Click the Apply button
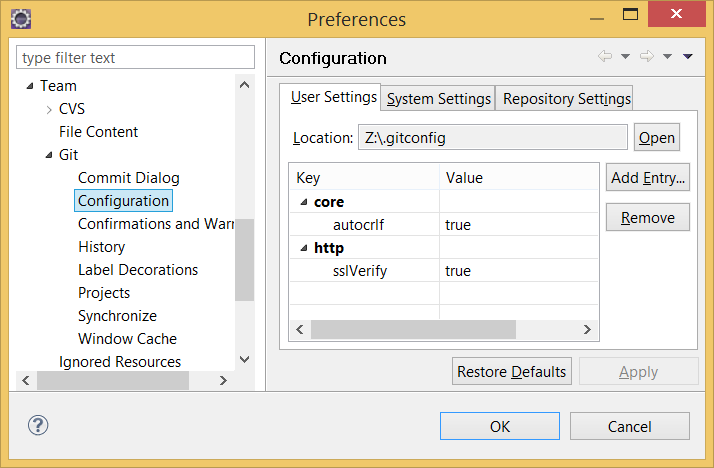Image resolution: width=714 pixels, height=468 pixels. pyautogui.click(x=638, y=371)
